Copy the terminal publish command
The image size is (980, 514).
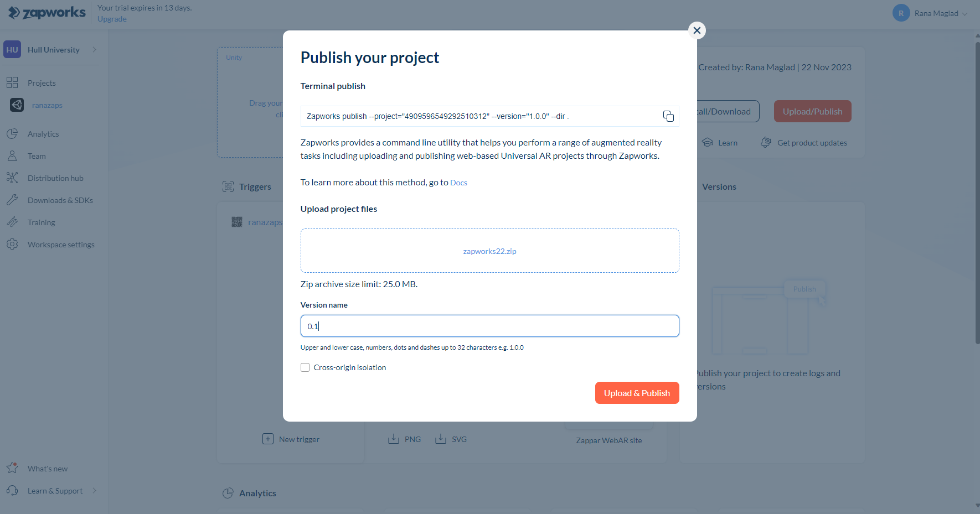coord(668,116)
